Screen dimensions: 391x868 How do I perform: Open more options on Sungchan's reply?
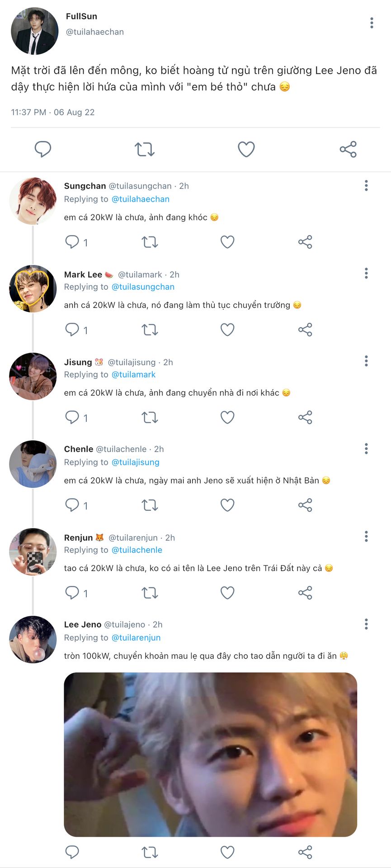coord(366,185)
